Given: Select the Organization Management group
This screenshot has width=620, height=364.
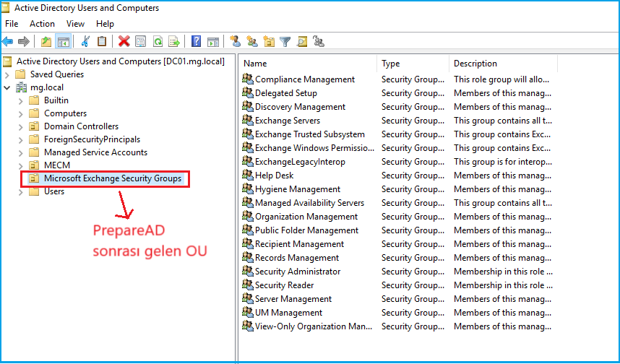Looking at the screenshot, I should click(306, 217).
